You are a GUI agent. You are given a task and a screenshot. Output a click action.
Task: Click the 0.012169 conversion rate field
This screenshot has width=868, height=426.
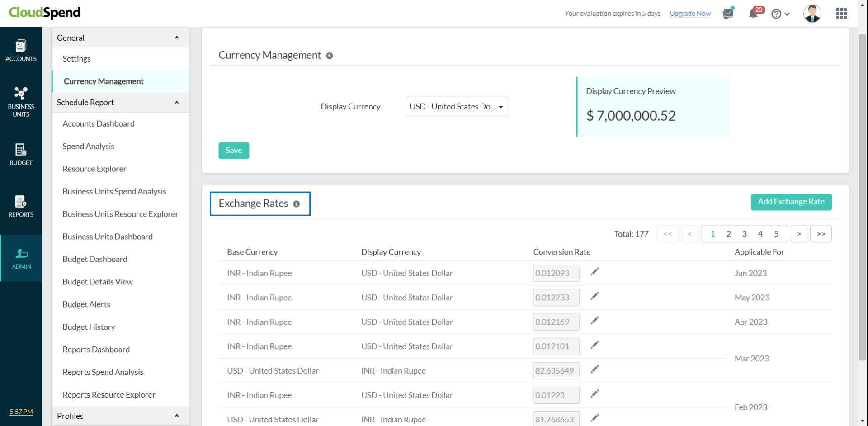tap(556, 322)
